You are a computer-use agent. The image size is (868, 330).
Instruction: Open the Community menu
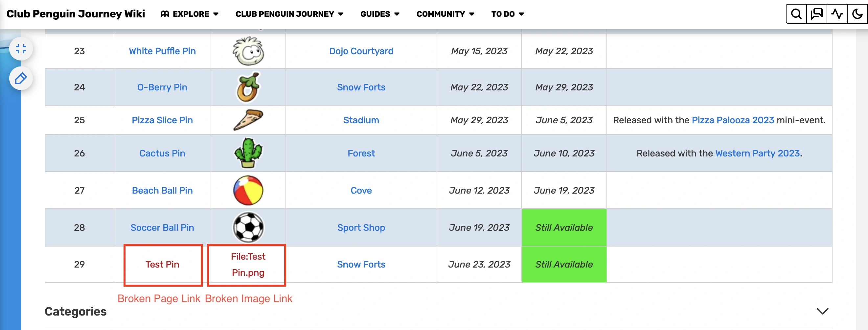(x=445, y=14)
